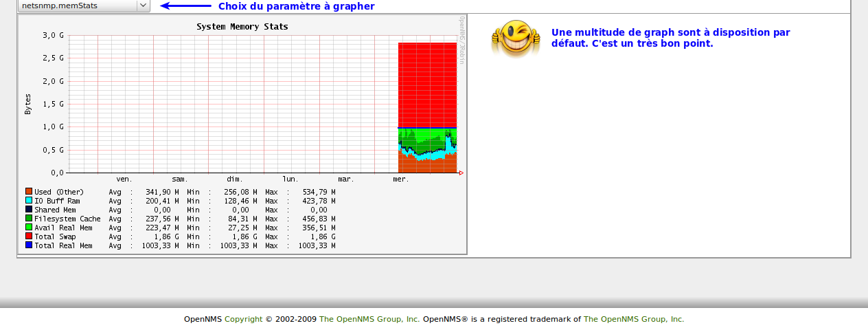This screenshot has height=330, width=868.
Task: Click the blue Total Real Mem swatch
Action: [x=29, y=245]
